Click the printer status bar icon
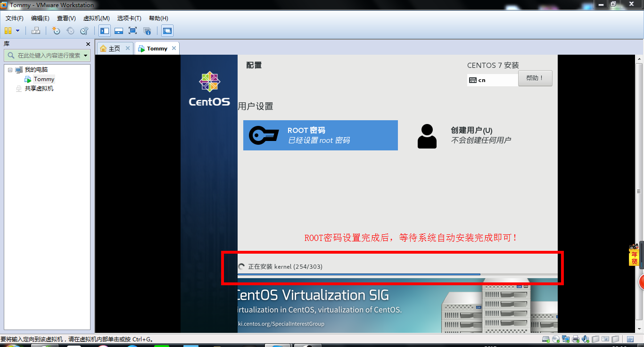This screenshot has width=644, height=347. [x=576, y=339]
